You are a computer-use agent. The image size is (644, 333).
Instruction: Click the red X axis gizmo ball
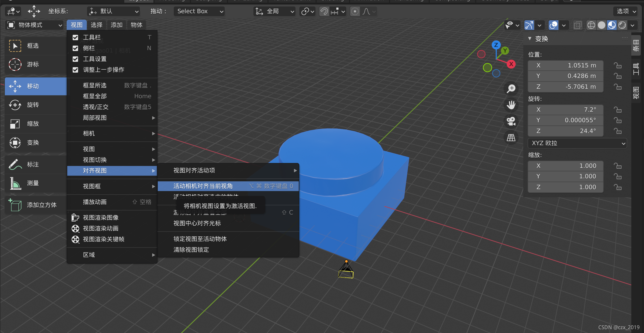[x=511, y=64]
